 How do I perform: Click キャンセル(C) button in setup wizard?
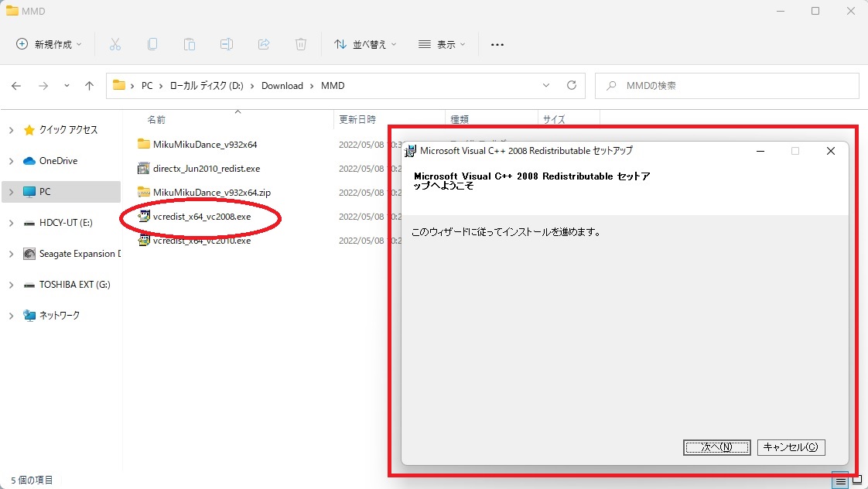pyautogui.click(x=791, y=447)
